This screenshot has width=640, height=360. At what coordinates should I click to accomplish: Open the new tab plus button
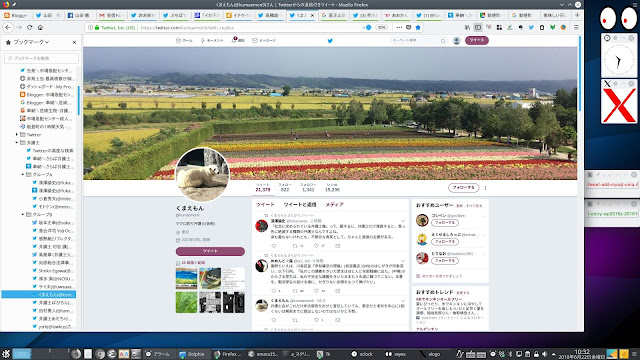pyautogui.click(x=577, y=15)
